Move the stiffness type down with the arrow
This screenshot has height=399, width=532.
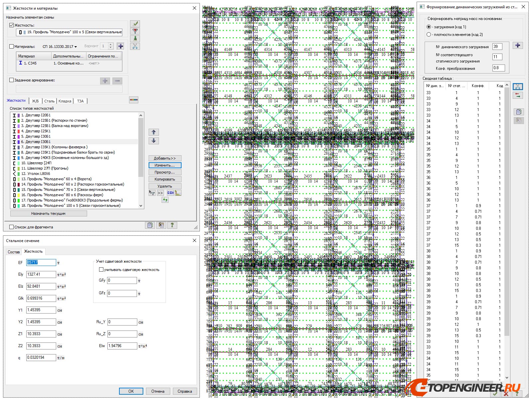coord(154,141)
